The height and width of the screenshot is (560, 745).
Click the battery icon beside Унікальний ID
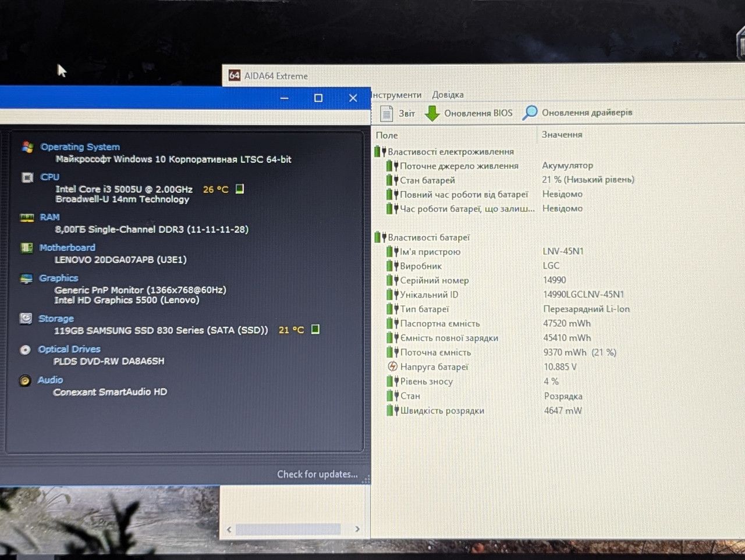point(392,294)
